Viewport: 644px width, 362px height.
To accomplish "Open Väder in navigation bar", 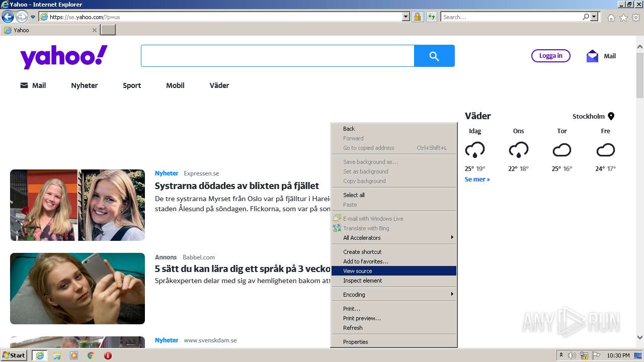I will (219, 85).
